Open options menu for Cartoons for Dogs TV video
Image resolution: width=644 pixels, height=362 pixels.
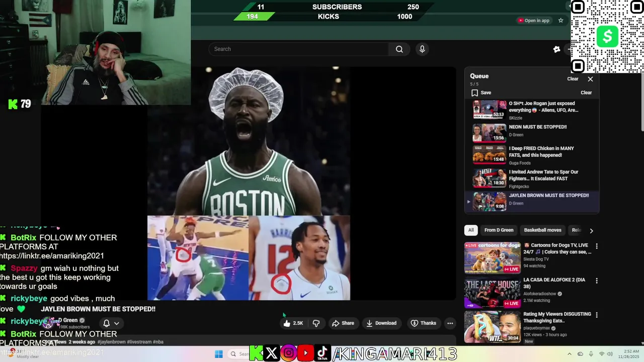pos(597,246)
